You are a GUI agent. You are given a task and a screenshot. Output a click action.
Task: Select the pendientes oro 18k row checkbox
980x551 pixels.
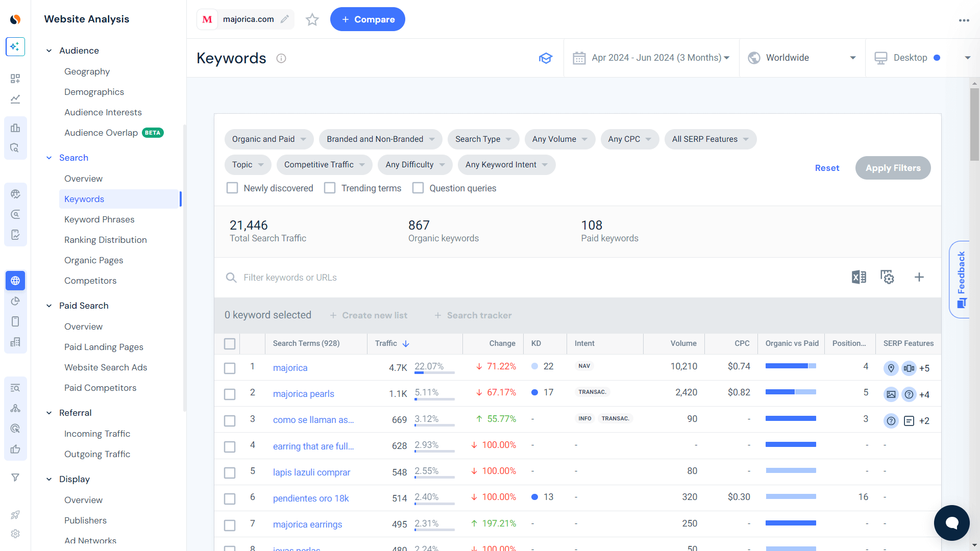pos(230,499)
